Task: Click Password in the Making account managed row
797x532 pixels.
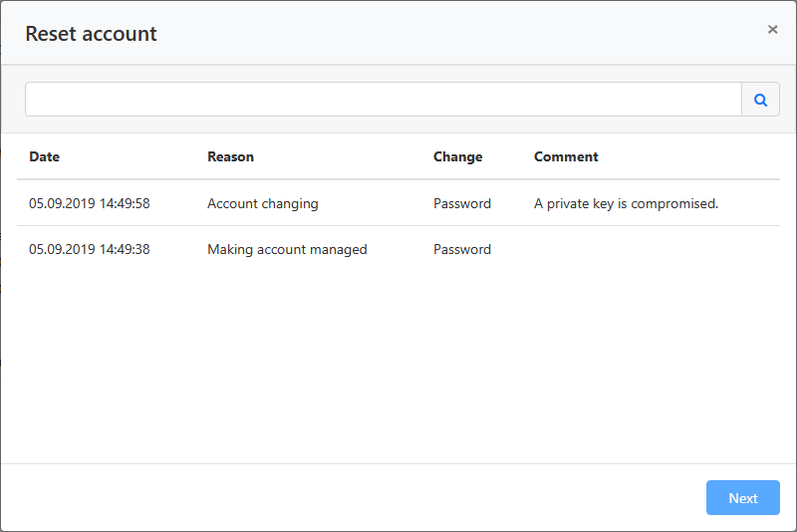Action: tap(462, 249)
